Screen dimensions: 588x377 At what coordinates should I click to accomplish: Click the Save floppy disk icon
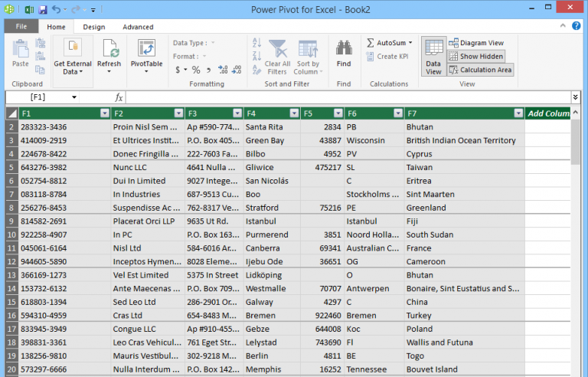43,9
